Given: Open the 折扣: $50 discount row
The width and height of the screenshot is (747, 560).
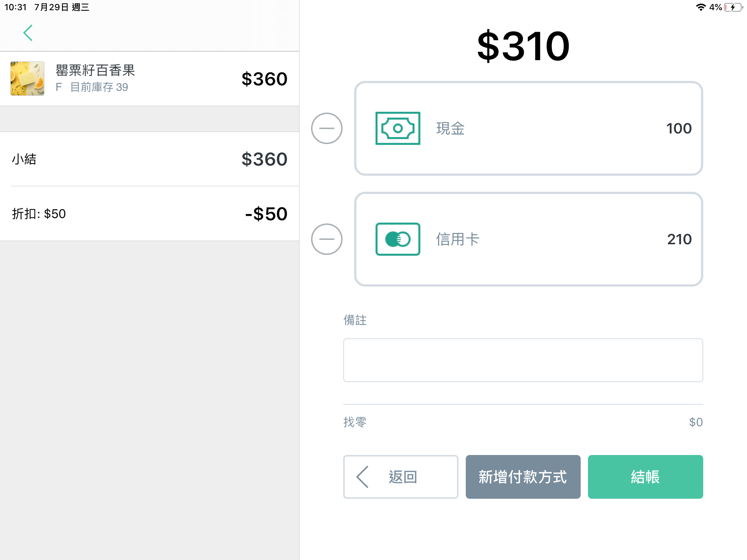Looking at the screenshot, I should click(x=150, y=214).
